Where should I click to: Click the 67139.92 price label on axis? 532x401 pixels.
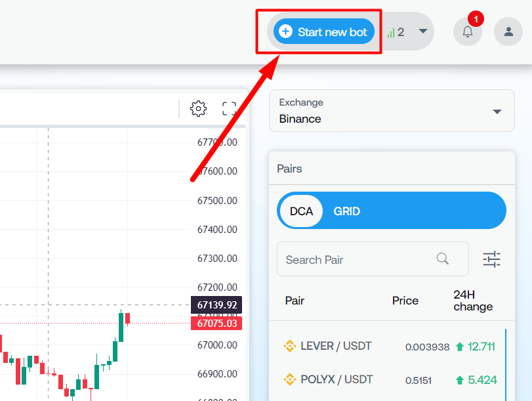pos(216,305)
